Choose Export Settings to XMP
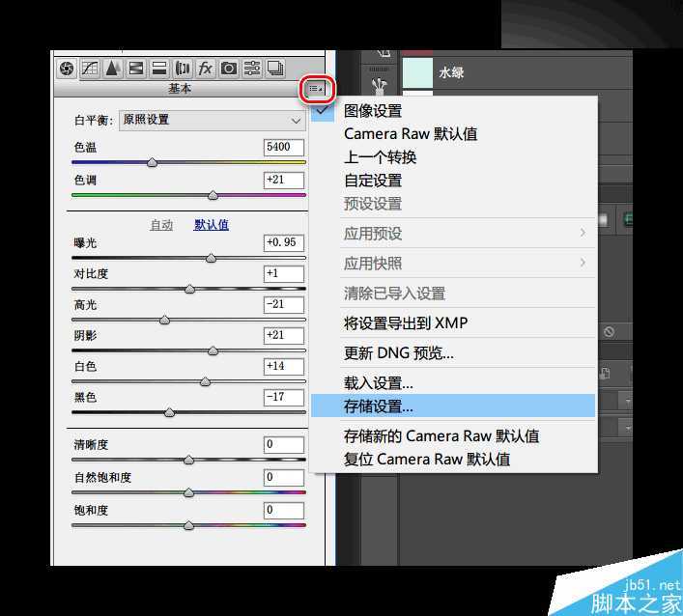Viewport: 683px width, 616px height. pos(453,323)
